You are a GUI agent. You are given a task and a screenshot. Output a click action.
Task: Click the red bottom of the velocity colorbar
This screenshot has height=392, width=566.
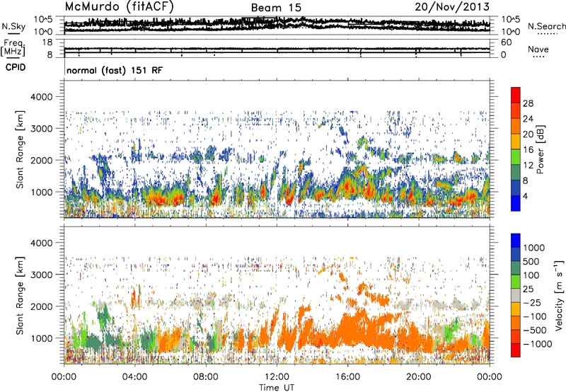point(516,350)
